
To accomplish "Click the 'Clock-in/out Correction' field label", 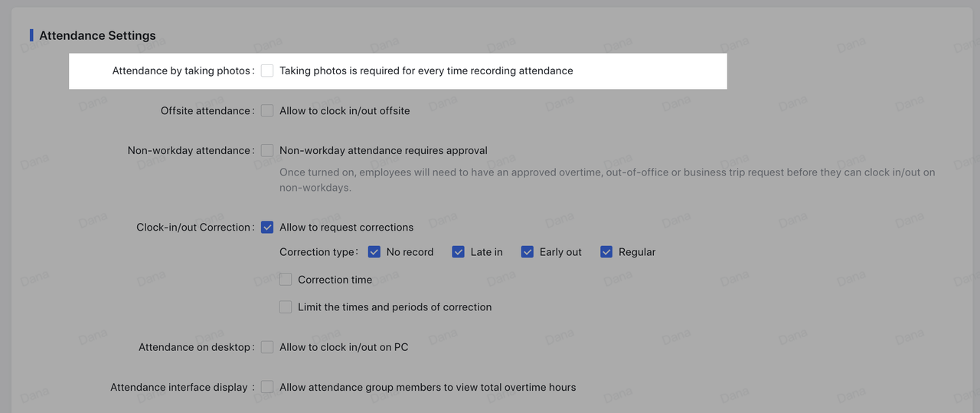I will coord(194,227).
